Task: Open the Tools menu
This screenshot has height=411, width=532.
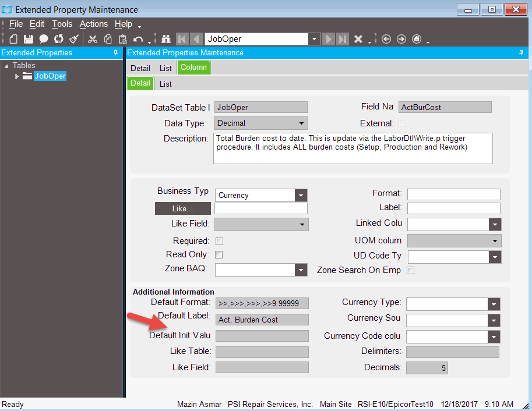Action: pyautogui.click(x=62, y=24)
